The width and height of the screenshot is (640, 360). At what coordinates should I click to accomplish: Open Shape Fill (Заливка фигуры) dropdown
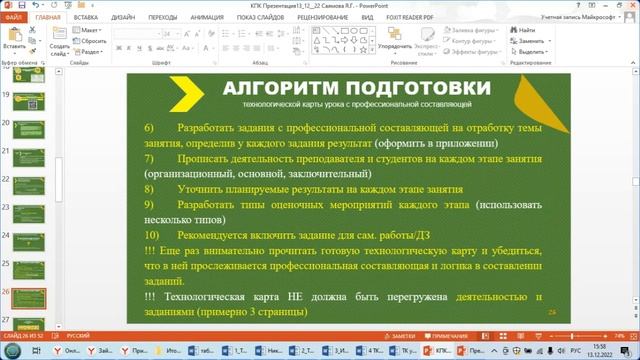click(x=471, y=30)
